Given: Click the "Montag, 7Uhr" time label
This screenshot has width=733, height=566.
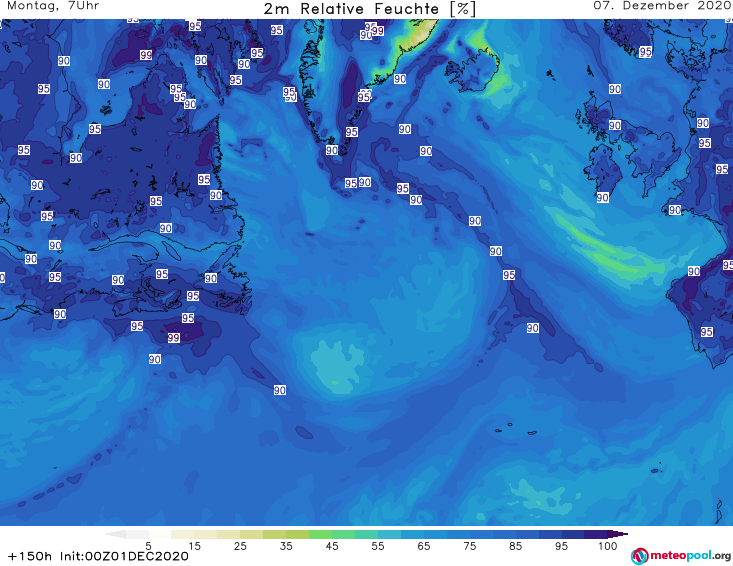Looking at the screenshot, I should [53, 6].
